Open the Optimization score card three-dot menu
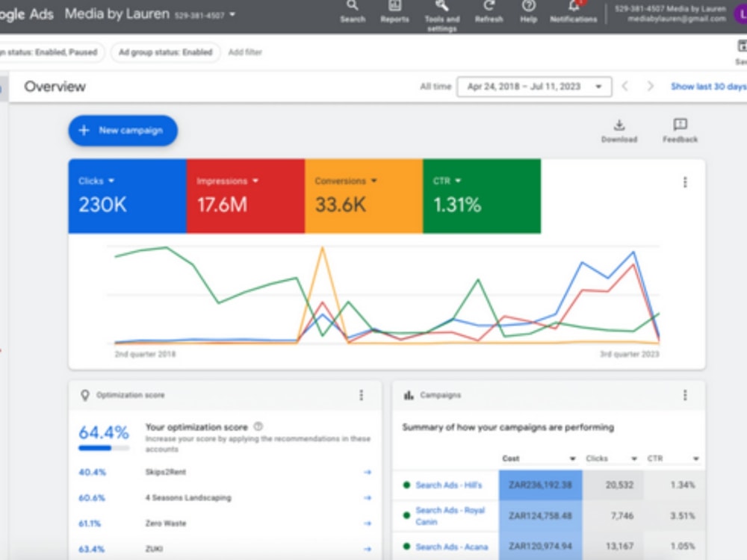Screen dimensions: 747x560 361,395
